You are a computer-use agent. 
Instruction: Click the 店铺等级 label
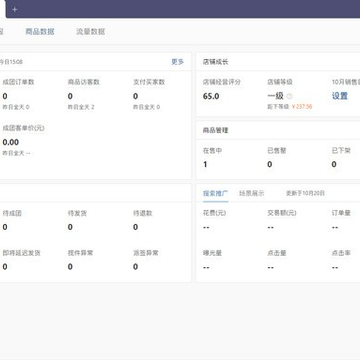[x=280, y=82]
